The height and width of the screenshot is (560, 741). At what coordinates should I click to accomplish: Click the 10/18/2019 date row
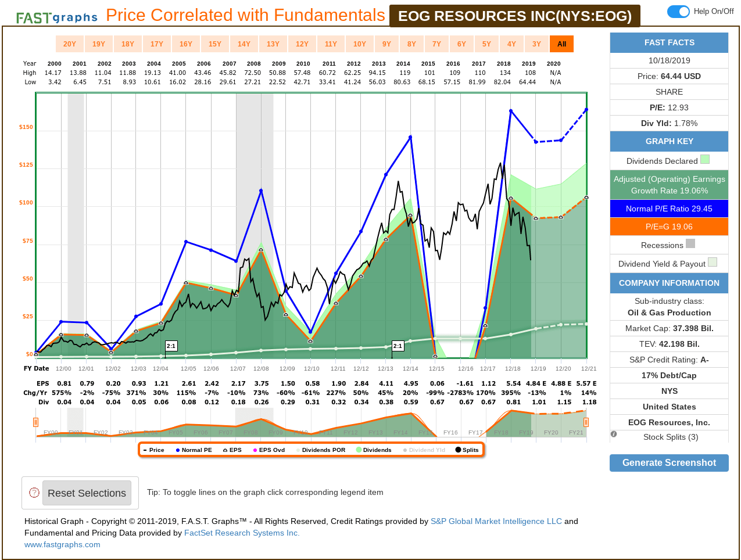point(669,60)
